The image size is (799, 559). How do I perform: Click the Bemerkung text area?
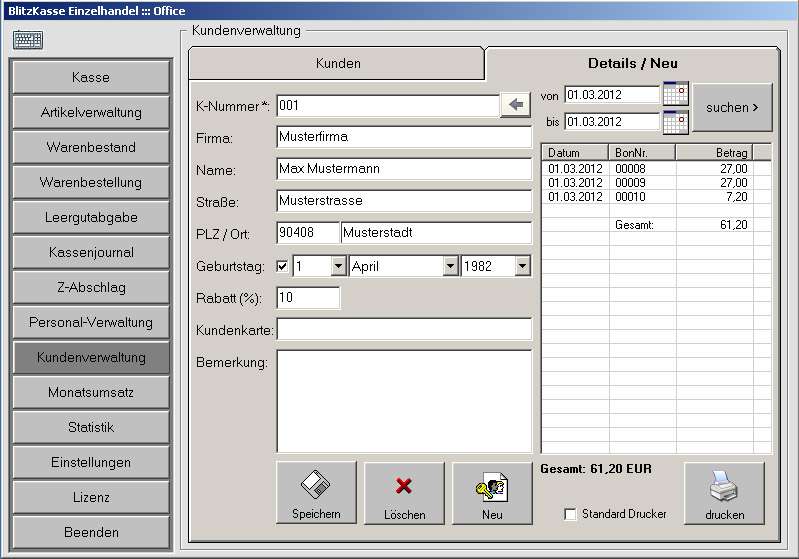(404, 401)
